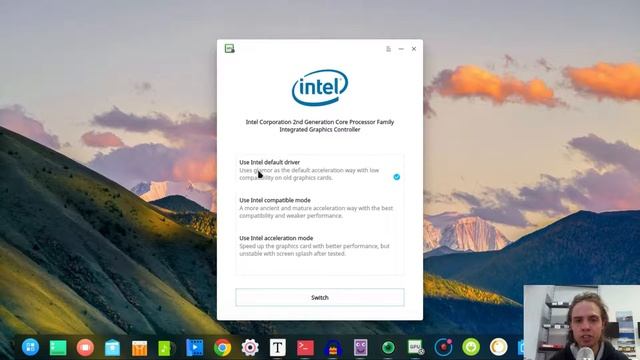Open the green multitasking view dock icon

click(x=58, y=348)
